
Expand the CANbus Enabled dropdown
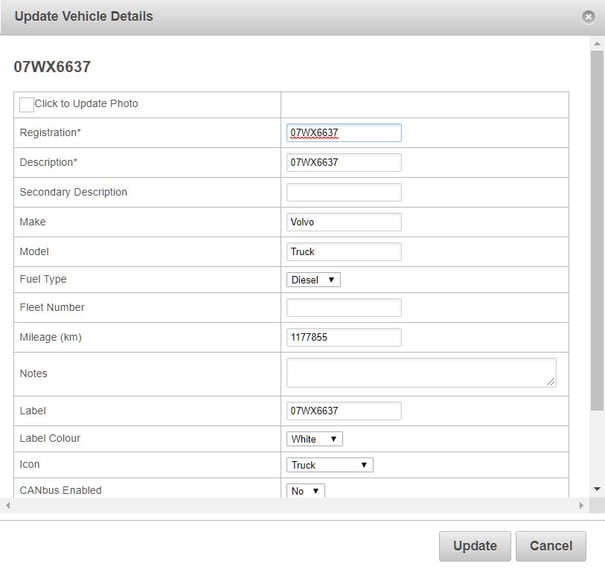click(306, 491)
